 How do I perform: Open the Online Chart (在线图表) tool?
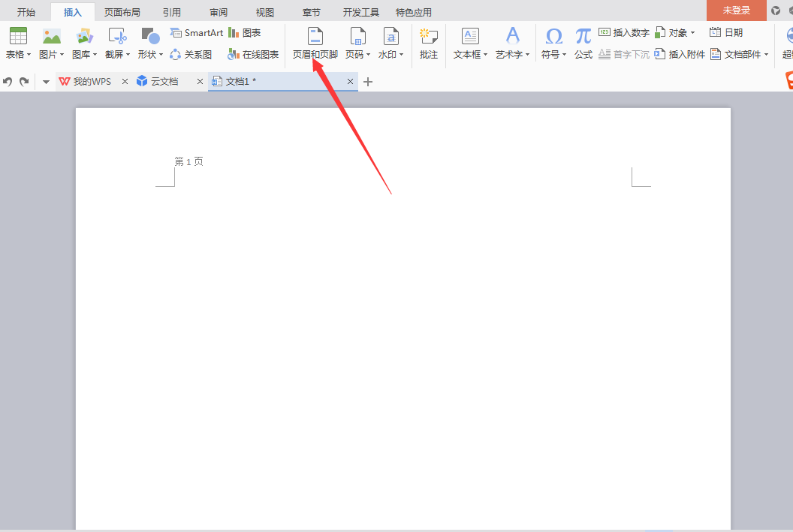pos(253,55)
